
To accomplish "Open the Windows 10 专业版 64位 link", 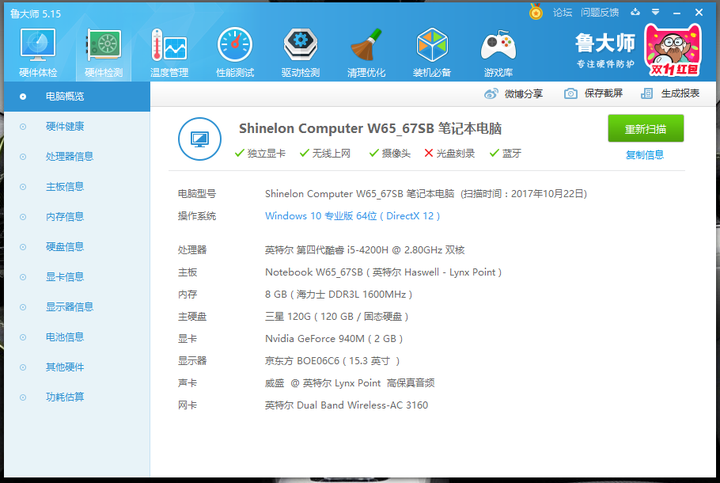I will (x=352, y=216).
